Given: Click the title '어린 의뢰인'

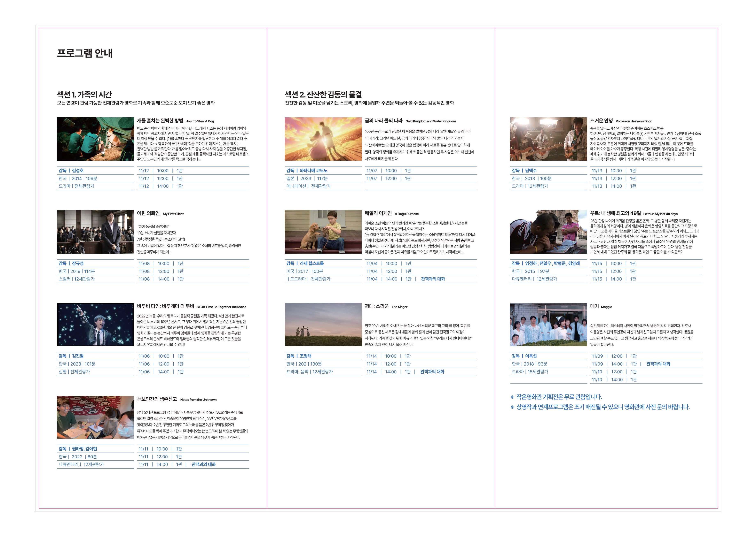Looking at the screenshot, I should pyautogui.click(x=148, y=213).
